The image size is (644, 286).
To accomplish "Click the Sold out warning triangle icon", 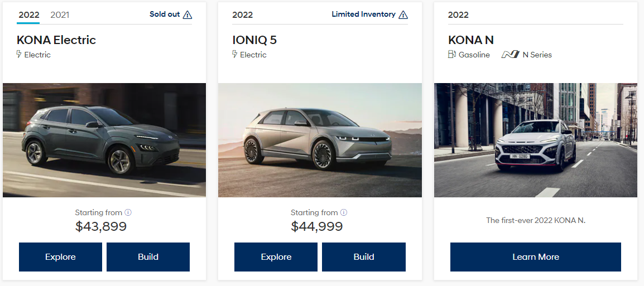I will pyautogui.click(x=188, y=15).
